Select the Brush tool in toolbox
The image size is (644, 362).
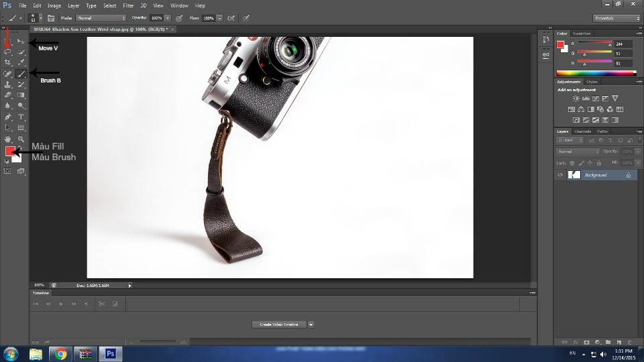21,74
